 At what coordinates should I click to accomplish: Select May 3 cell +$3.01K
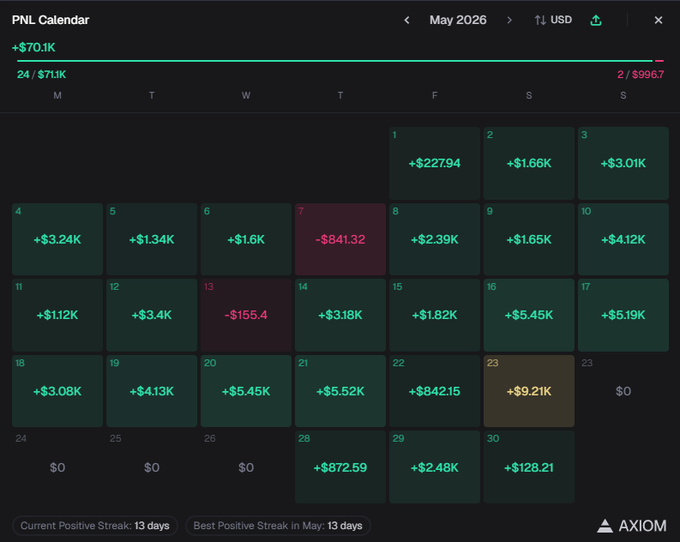[x=623, y=163]
